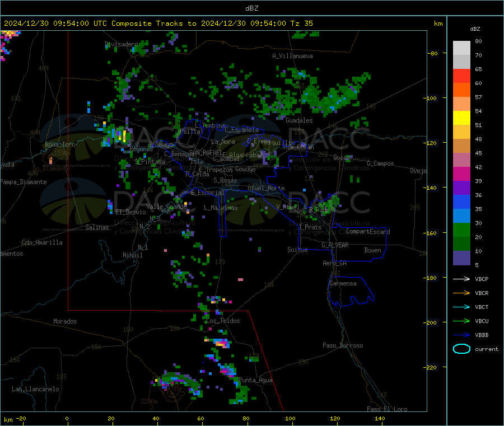This screenshot has height=426, width=504.
Task: Pick the slate purple bottom swatch near 5
Action: [x=461, y=258]
